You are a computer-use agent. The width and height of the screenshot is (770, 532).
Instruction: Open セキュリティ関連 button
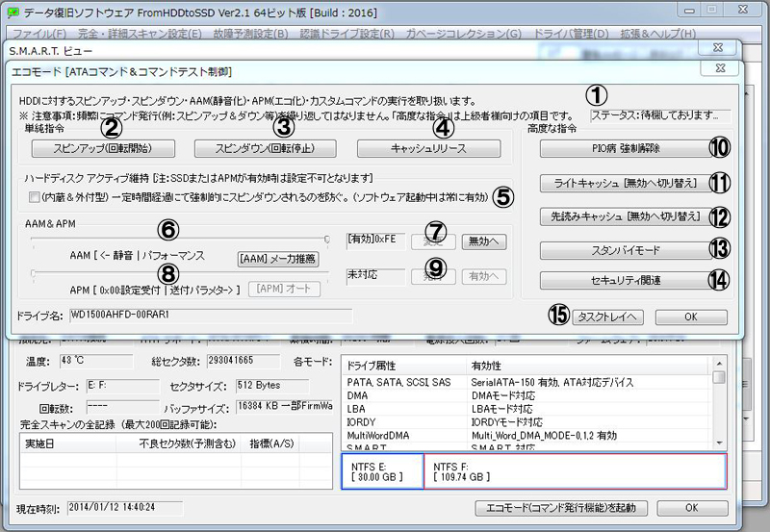627,281
